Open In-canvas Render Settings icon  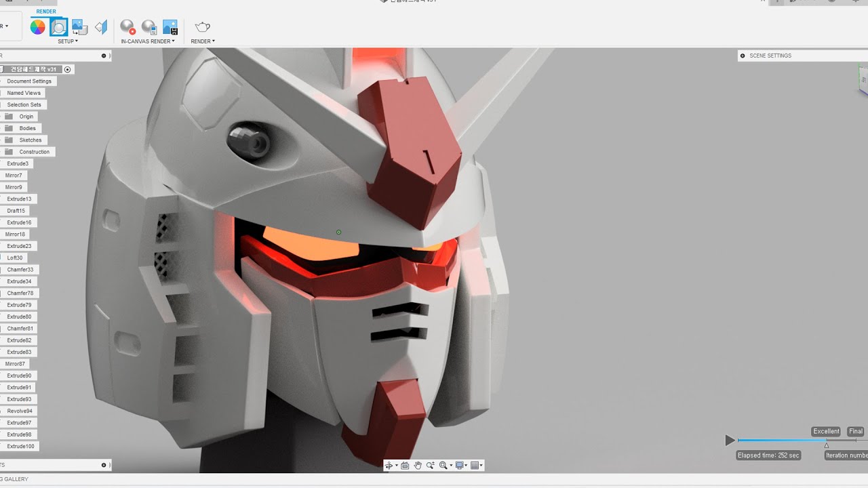149,27
